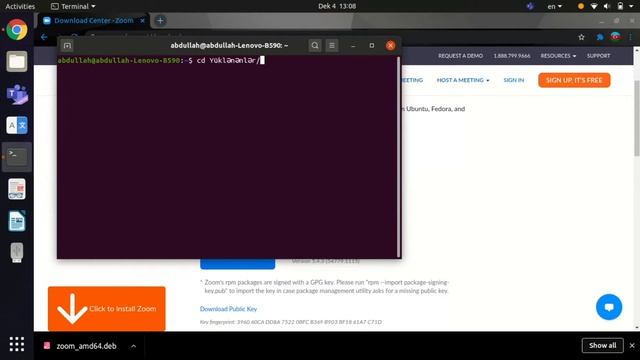Launch LibreOffice Writer from the dock

point(17,221)
